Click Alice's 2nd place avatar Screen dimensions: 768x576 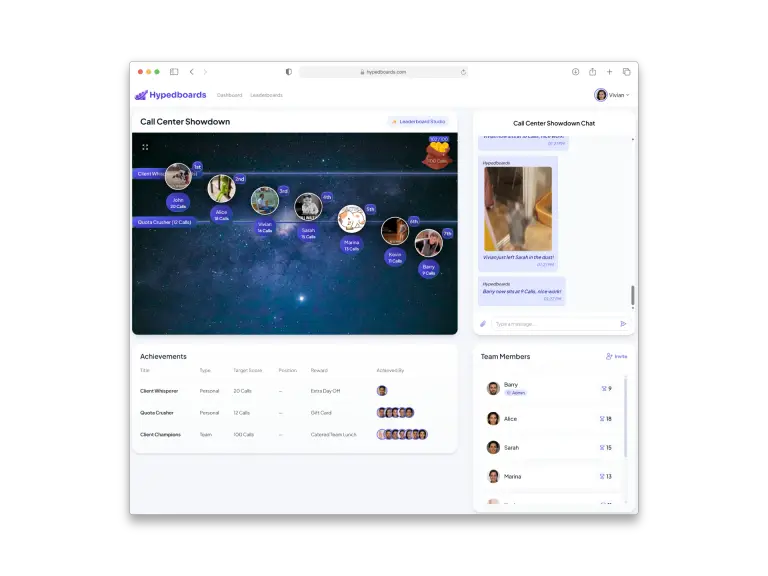(221, 189)
